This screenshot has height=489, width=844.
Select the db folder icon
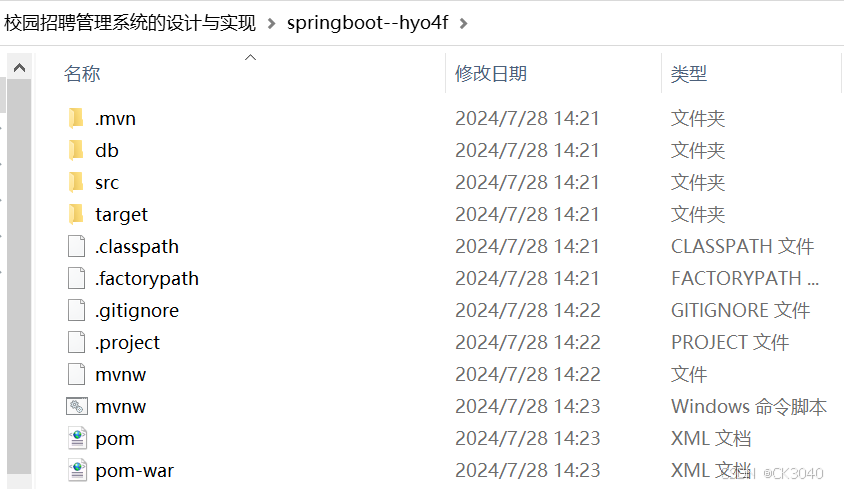(x=76, y=150)
